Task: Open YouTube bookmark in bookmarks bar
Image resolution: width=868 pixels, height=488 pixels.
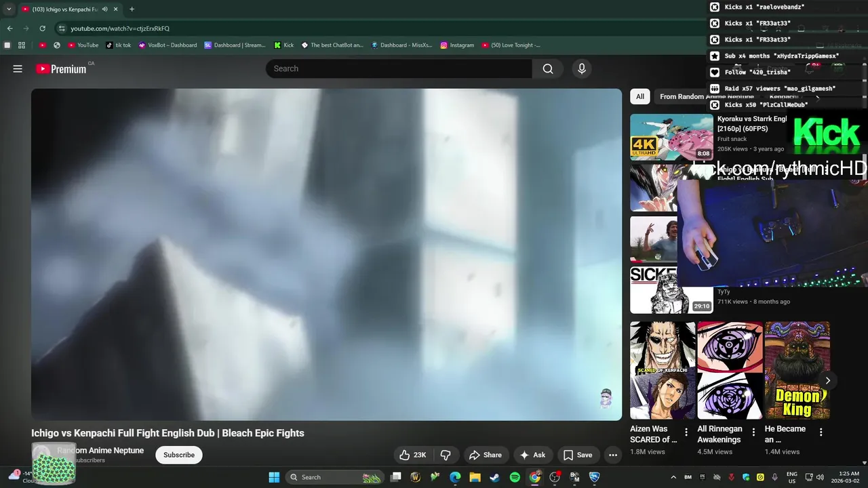Action: pyautogui.click(x=83, y=45)
